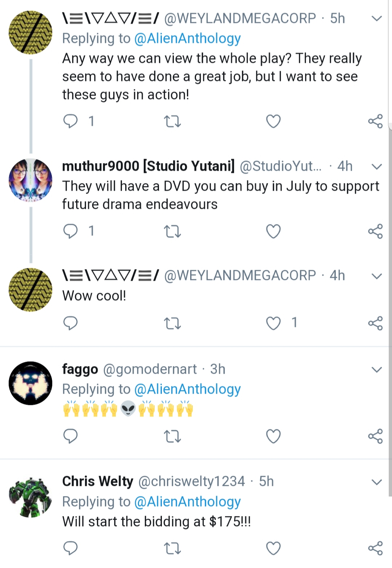Open options chevron on muthur9000's tweet
392x568 pixels.
pyautogui.click(x=377, y=167)
